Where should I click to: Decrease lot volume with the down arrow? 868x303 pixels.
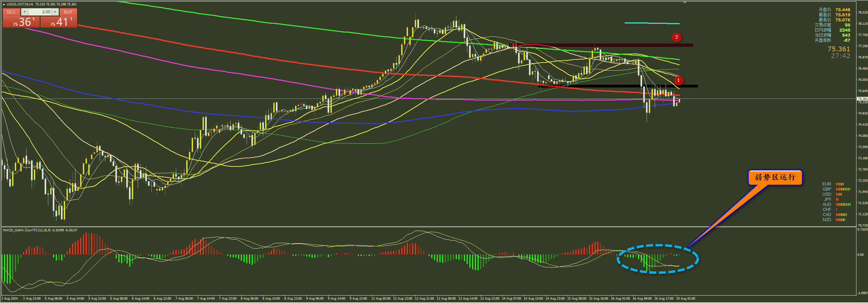pyautogui.click(x=24, y=12)
